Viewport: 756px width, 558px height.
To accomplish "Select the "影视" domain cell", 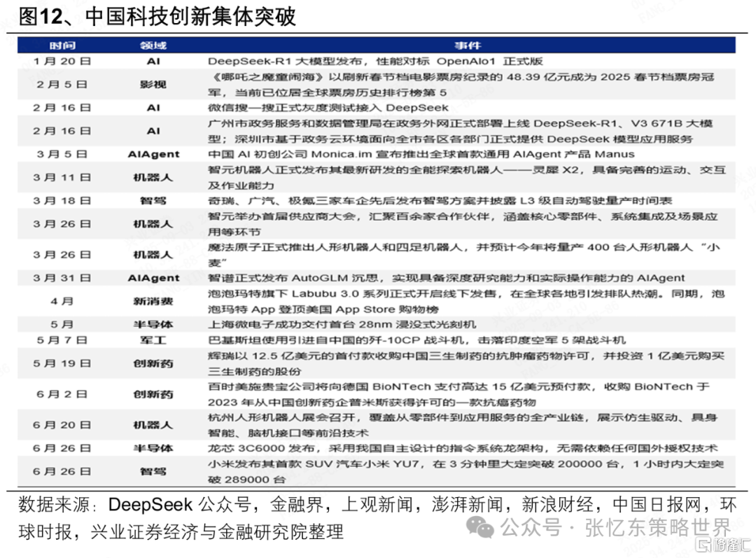I will (153, 85).
